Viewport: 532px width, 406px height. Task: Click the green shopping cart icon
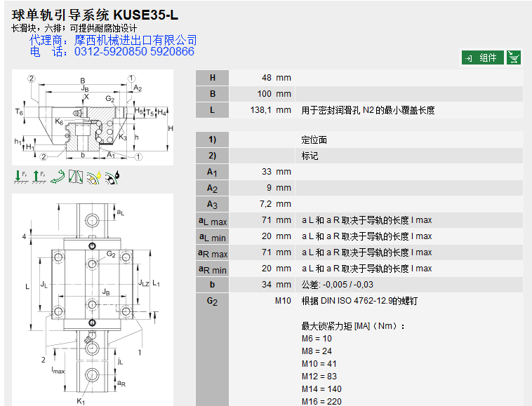coord(514,57)
